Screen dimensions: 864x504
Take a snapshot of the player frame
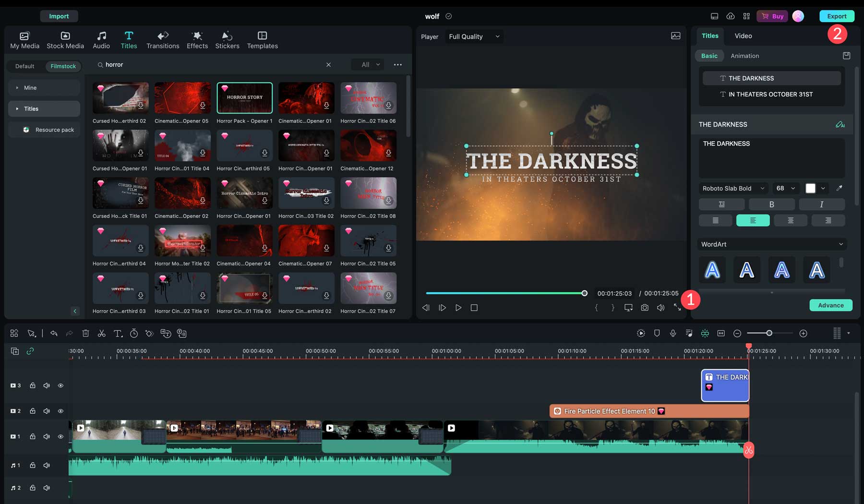tap(645, 308)
